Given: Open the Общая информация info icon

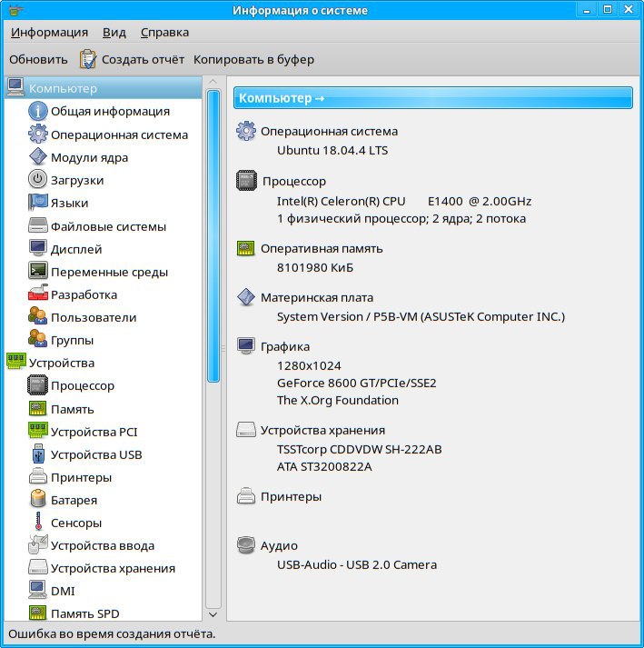Looking at the screenshot, I should coord(37,111).
